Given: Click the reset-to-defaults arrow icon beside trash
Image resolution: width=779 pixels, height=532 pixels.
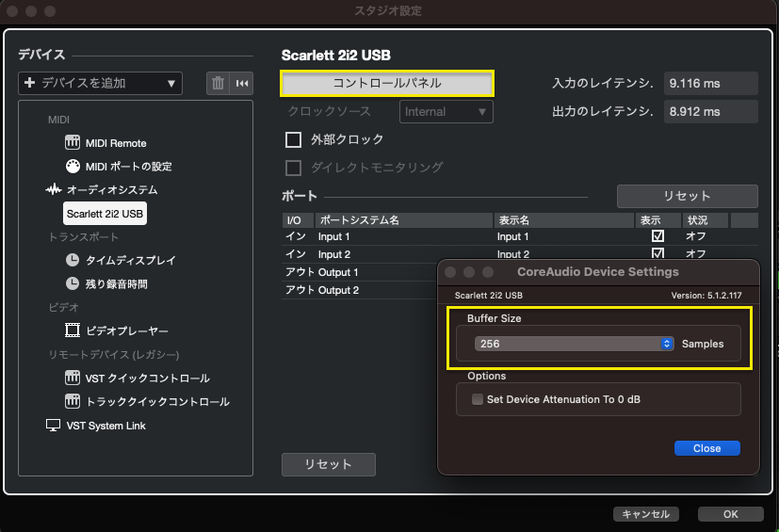Looking at the screenshot, I should coord(242,83).
